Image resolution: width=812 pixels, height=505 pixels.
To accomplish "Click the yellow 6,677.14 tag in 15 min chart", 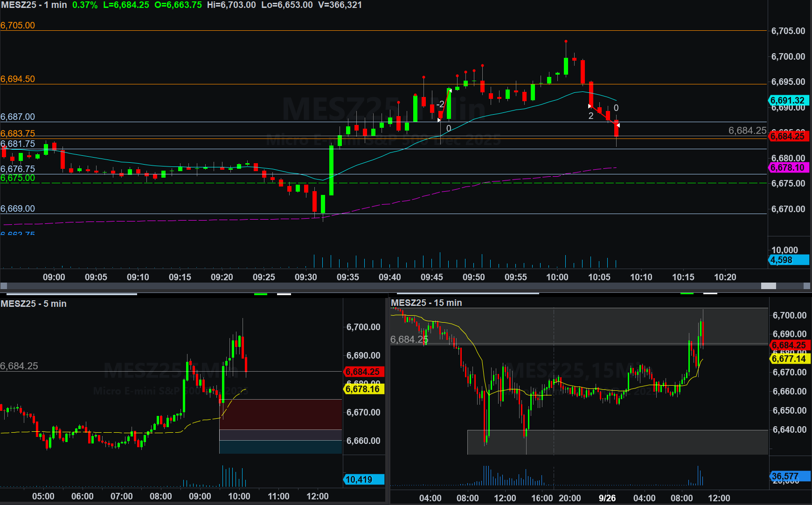I will [x=790, y=359].
